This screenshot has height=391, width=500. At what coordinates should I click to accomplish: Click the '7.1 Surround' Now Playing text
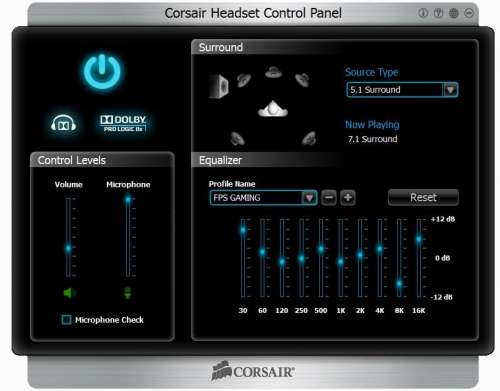pyautogui.click(x=372, y=139)
